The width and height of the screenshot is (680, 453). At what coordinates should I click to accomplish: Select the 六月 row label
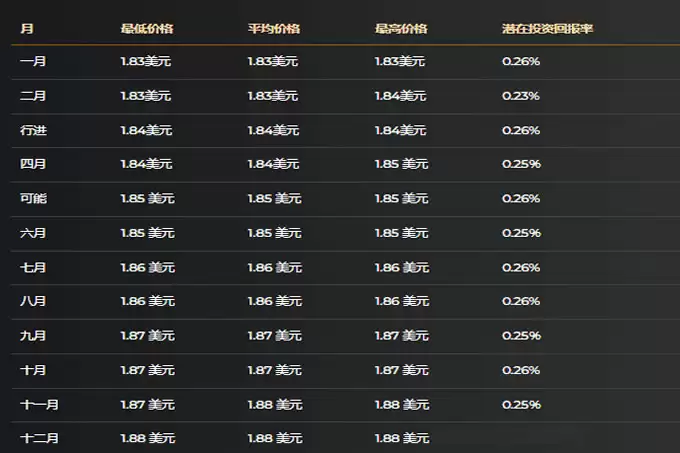pyautogui.click(x=33, y=233)
